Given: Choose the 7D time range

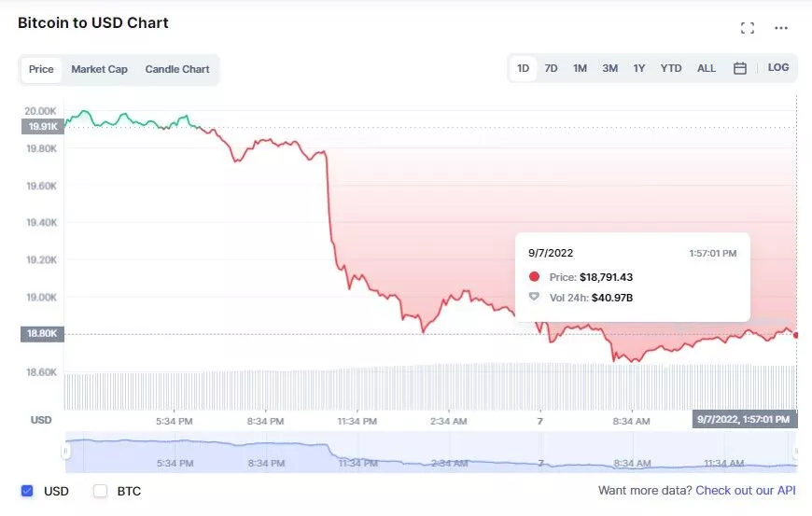Looking at the screenshot, I should click(x=551, y=68).
